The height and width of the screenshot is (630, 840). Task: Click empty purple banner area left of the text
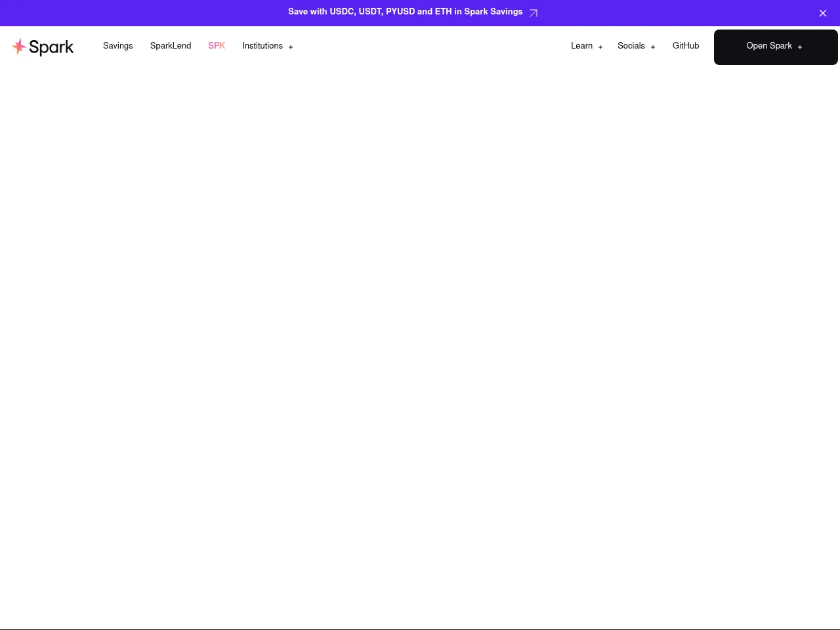[x=131, y=13]
